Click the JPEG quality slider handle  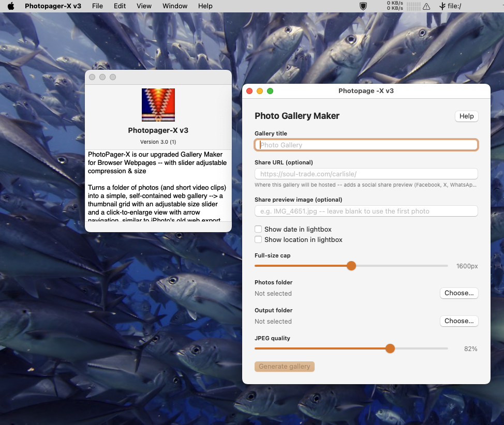coord(390,348)
